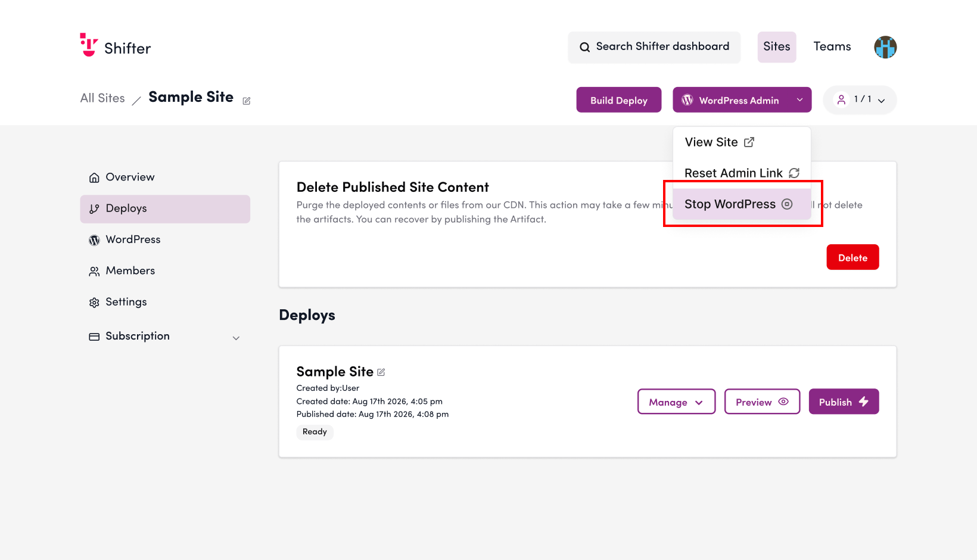The image size is (977, 560).
Task: Click the Subscription card icon
Action: click(x=94, y=337)
